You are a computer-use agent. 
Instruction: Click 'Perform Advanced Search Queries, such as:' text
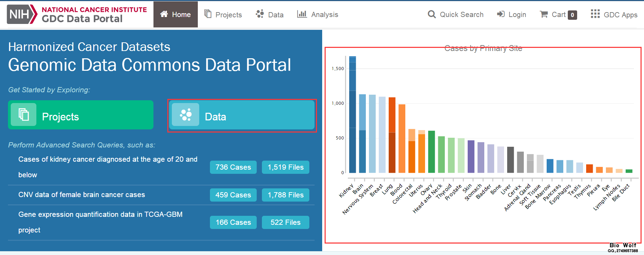click(82, 145)
